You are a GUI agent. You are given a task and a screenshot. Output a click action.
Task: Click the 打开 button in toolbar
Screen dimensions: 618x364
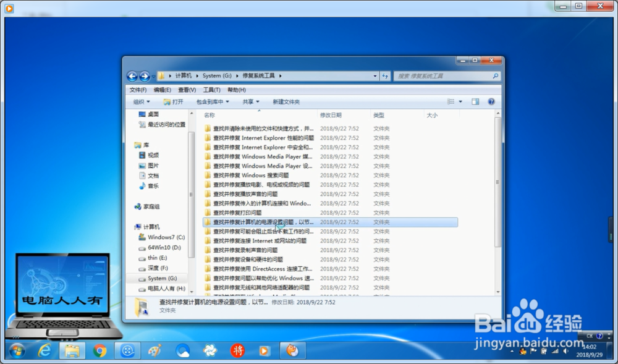coord(174,101)
